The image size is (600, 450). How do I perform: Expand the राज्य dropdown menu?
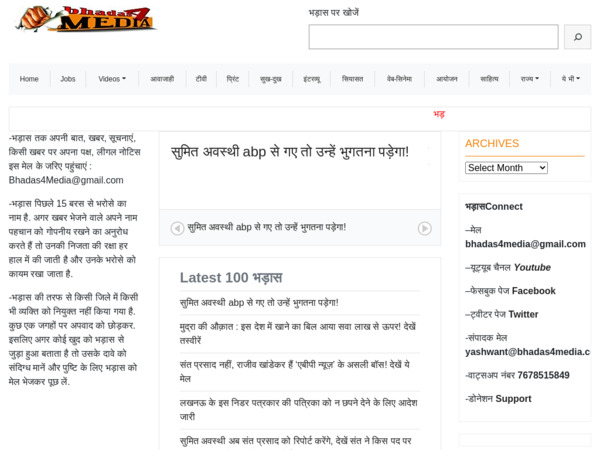point(530,79)
